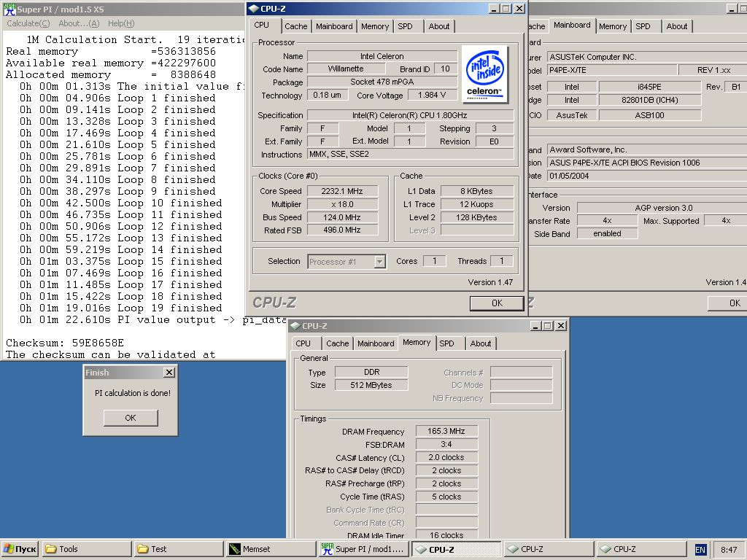Click the DRAM Frequency value 165.3 MHz
Image resolution: width=747 pixels, height=560 pixels.
tap(446, 432)
